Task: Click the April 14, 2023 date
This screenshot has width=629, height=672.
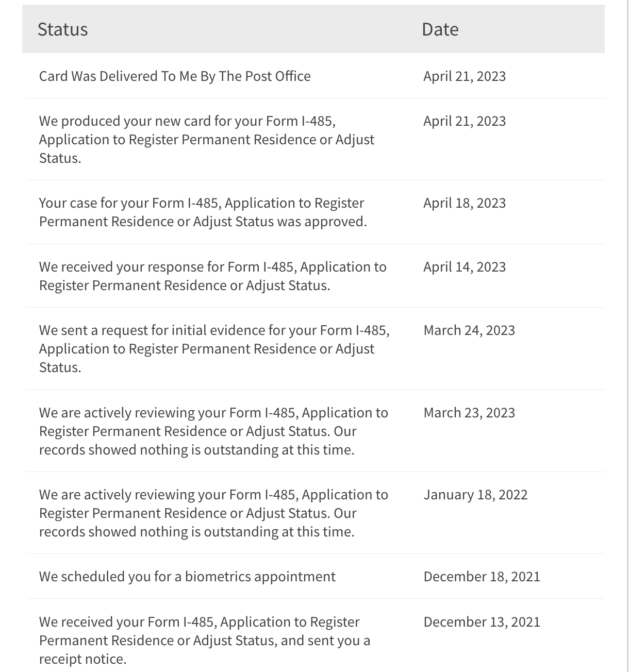Action: pyautogui.click(x=465, y=267)
